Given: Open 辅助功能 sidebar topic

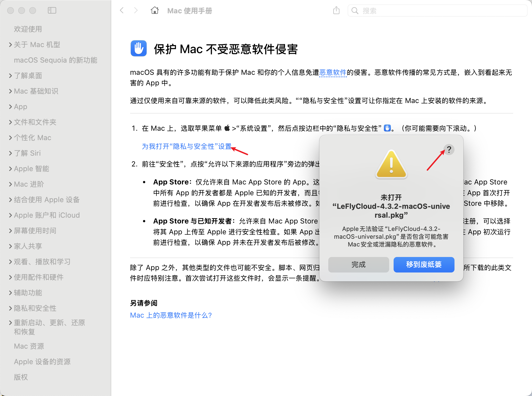Looking at the screenshot, I should tap(28, 293).
